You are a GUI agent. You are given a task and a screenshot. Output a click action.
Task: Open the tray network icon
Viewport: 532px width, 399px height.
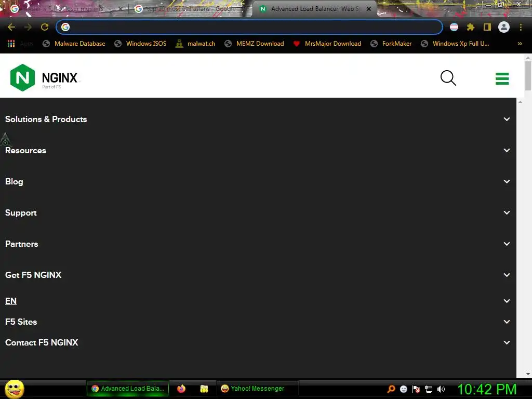429,389
